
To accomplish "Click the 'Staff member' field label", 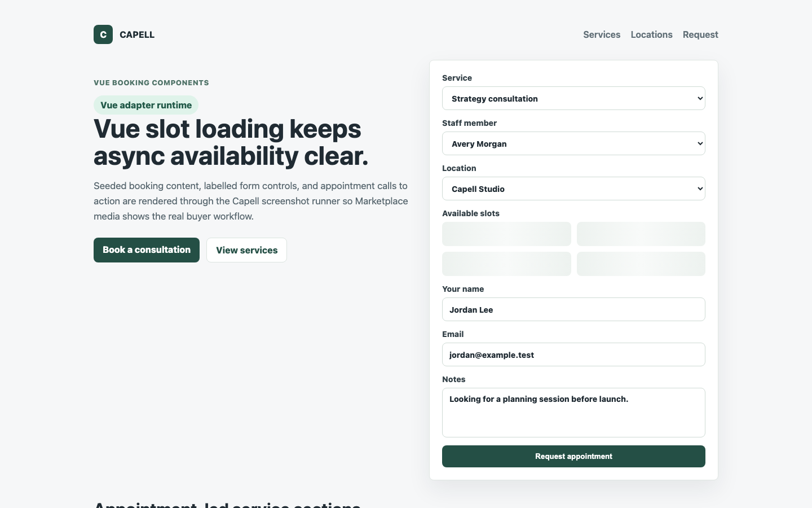I will [469, 123].
